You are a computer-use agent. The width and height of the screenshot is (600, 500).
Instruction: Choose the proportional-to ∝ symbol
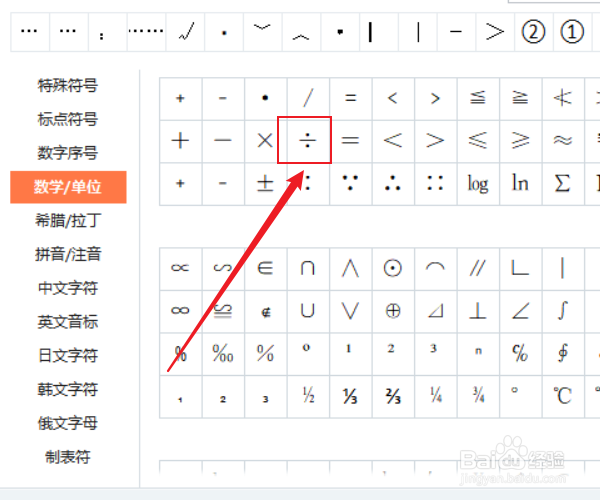point(180,268)
